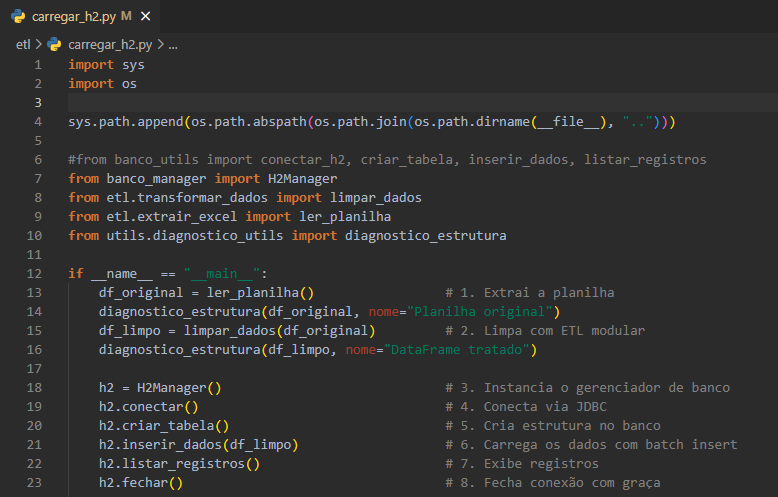Click 'H2Manager' in the line 7 import
This screenshot has height=497, width=778.
click(x=303, y=179)
